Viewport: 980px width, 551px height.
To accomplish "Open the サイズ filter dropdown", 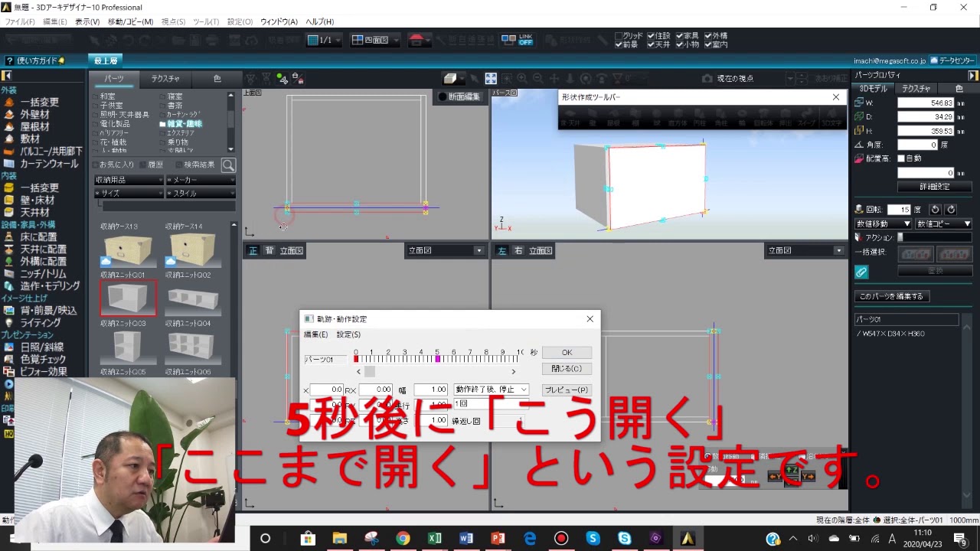I will pos(129,194).
